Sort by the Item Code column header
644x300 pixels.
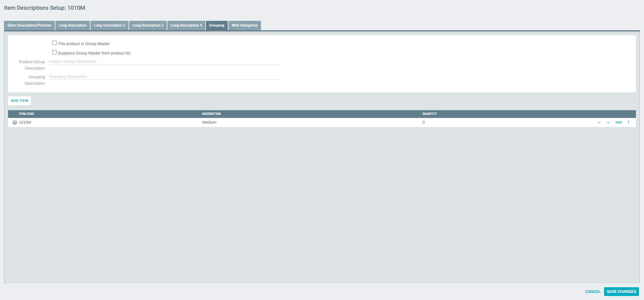click(x=26, y=114)
